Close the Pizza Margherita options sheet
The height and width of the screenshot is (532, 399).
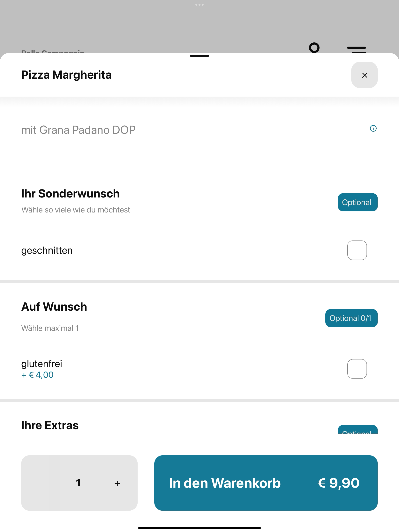pos(364,75)
